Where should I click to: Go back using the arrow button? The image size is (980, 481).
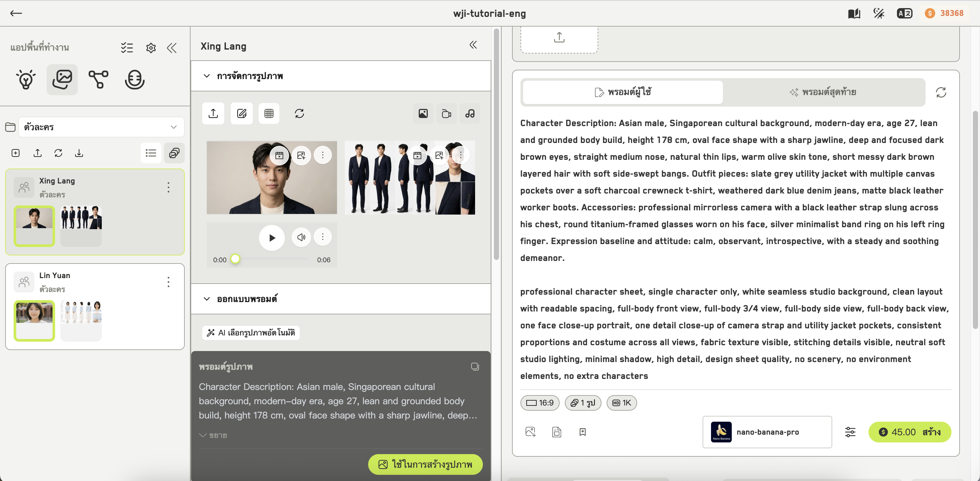[16, 13]
